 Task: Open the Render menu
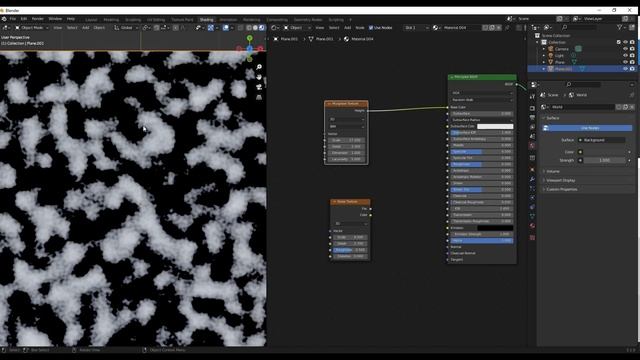pyautogui.click(x=38, y=19)
